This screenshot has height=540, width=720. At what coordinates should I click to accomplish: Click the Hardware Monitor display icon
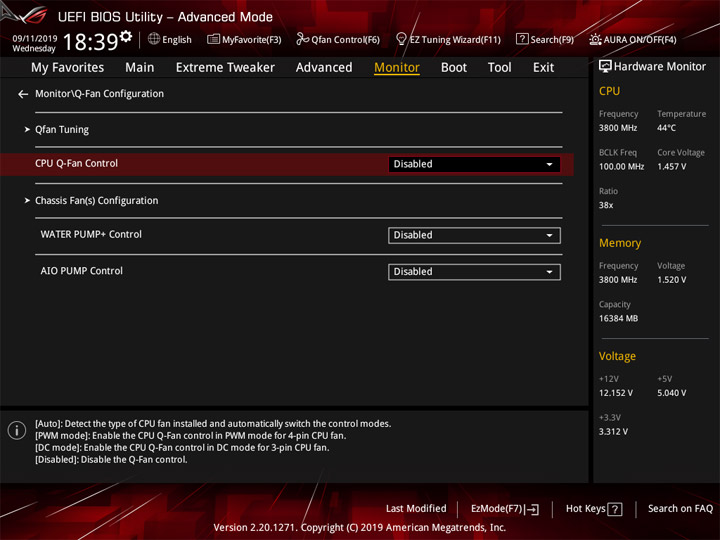click(605, 67)
